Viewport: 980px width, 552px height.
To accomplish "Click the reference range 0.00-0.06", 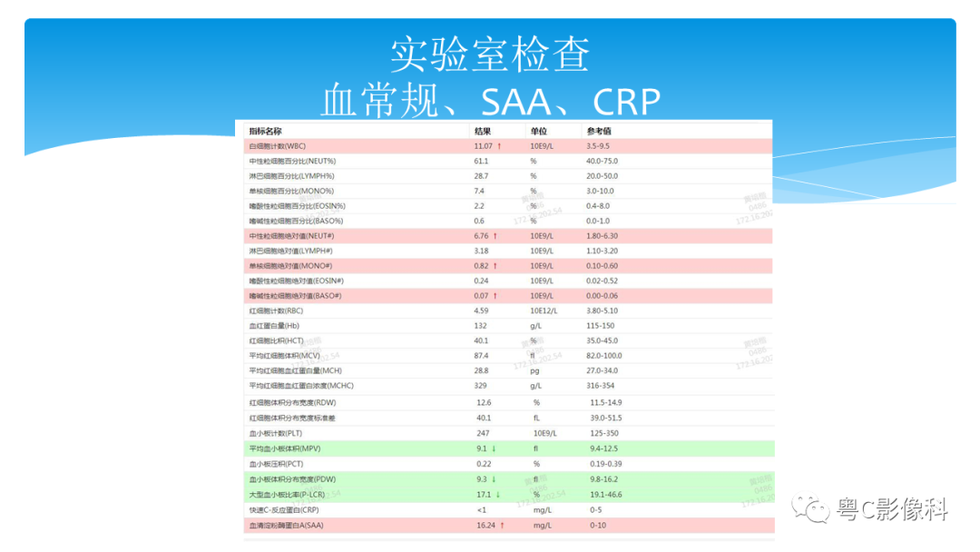I will tap(602, 296).
